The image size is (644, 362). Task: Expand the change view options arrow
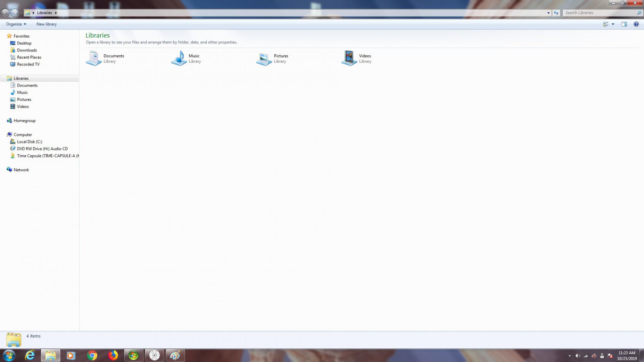tap(613, 24)
